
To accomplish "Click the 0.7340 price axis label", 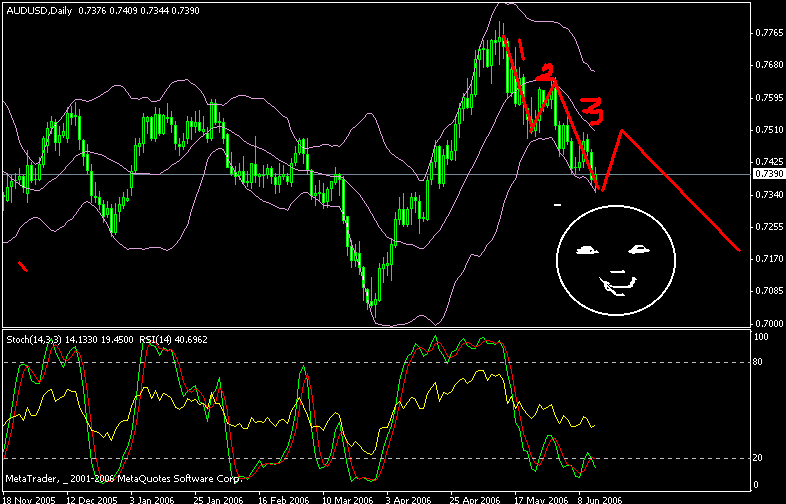I will click(x=769, y=194).
